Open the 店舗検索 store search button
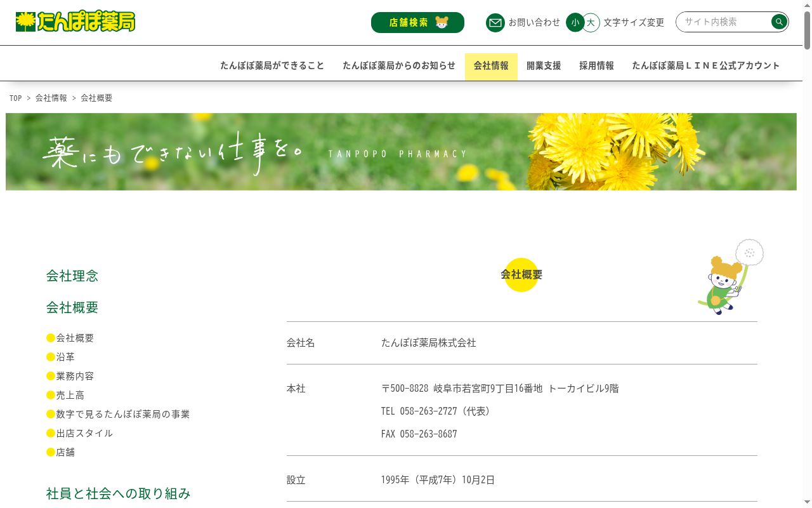 [417, 22]
